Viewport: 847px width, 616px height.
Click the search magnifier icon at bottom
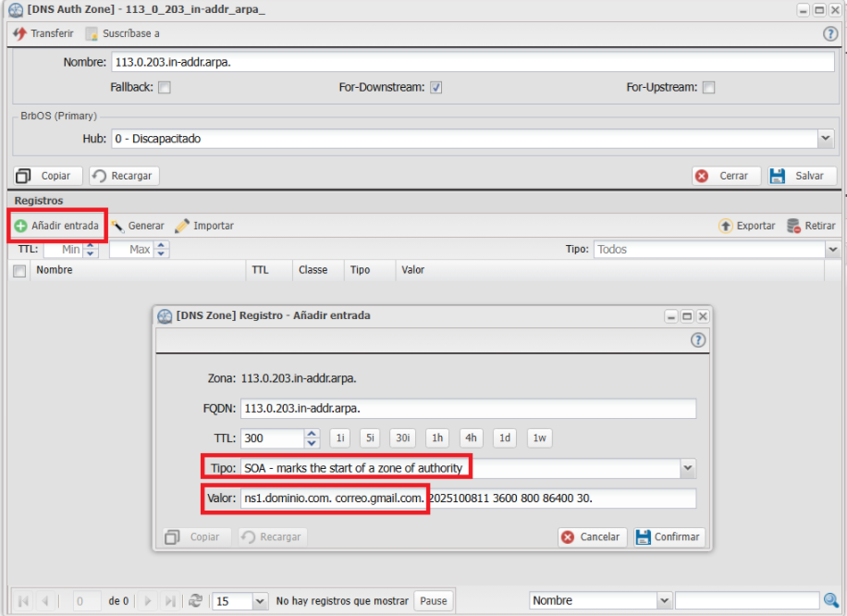point(830,600)
